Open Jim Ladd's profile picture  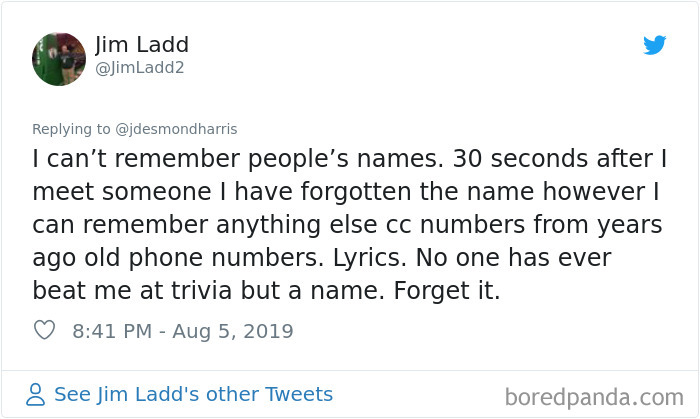click(59, 58)
